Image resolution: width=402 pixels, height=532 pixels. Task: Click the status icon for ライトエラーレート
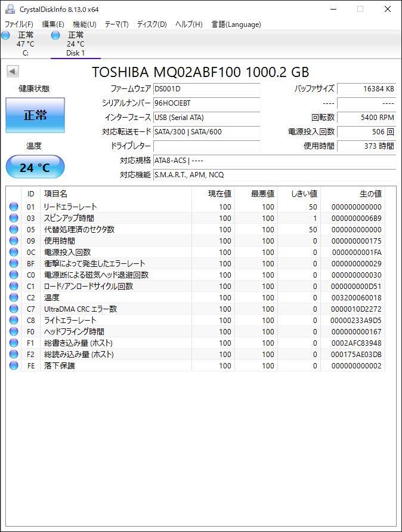pos(14,320)
